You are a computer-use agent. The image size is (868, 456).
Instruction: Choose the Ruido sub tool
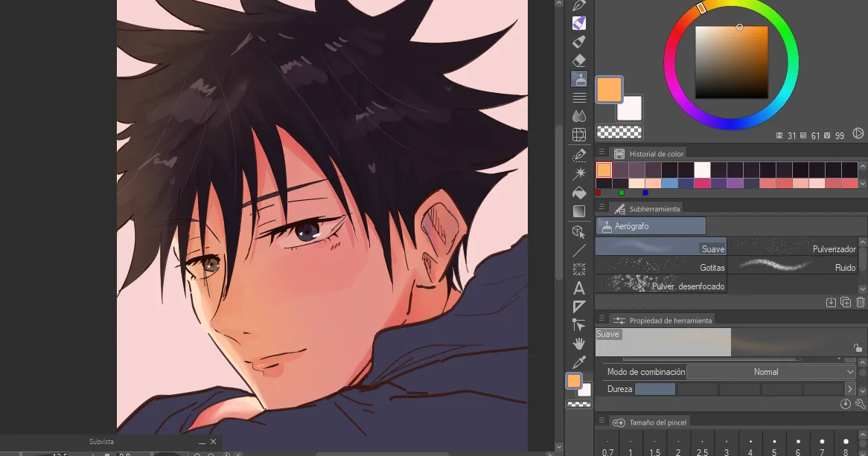pyautogui.click(x=793, y=266)
